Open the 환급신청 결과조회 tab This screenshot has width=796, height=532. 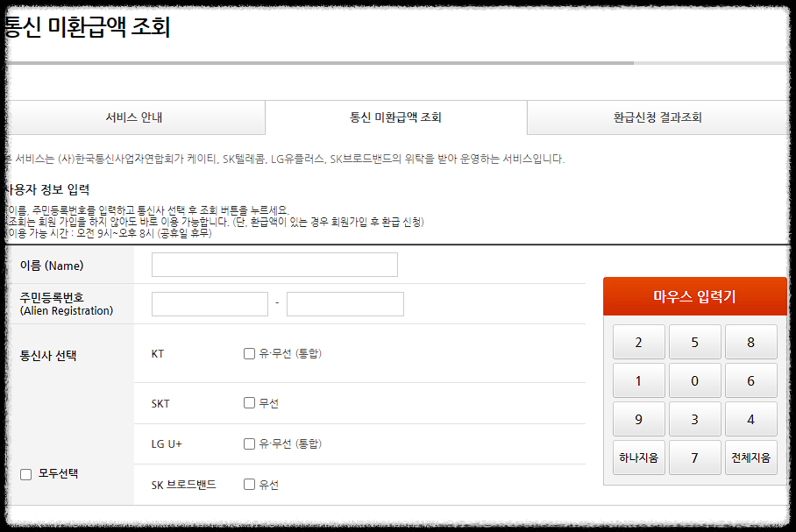[658, 117]
